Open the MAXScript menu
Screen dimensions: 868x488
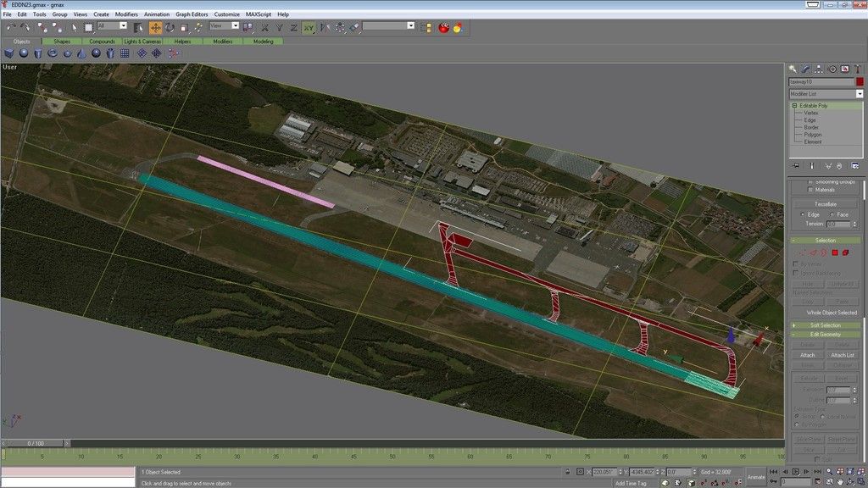[x=260, y=14]
